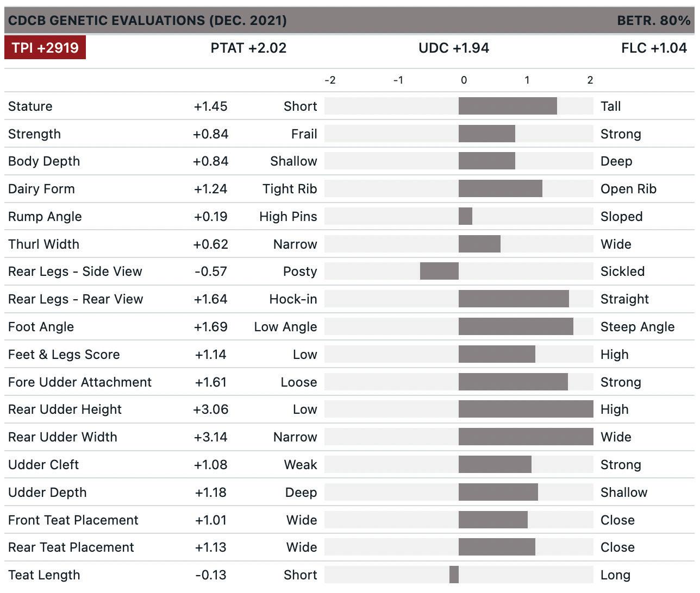Click the Foot Angle value +1.69

pos(211,327)
